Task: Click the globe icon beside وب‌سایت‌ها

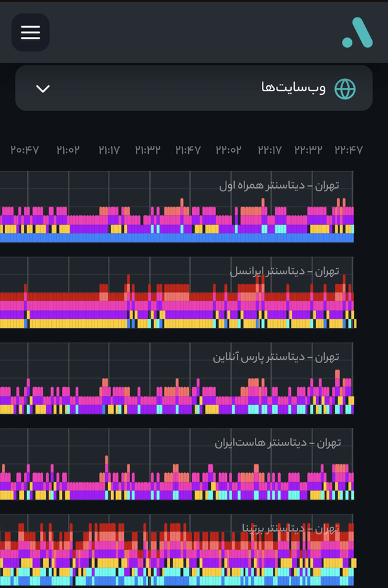Action: pyautogui.click(x=345, y=89)
